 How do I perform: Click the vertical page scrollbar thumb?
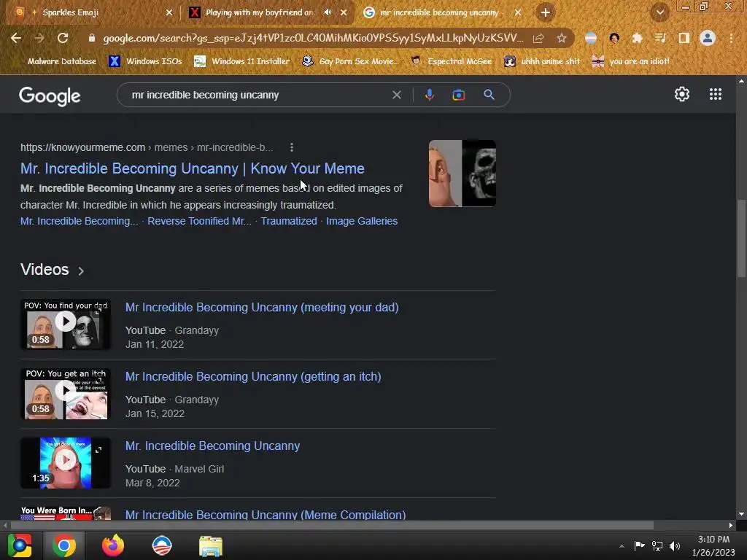[741, 238]
